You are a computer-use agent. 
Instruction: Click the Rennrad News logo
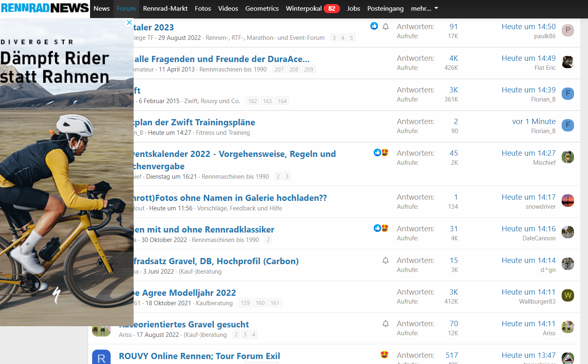pyautogui.click(x=45, y=8)
